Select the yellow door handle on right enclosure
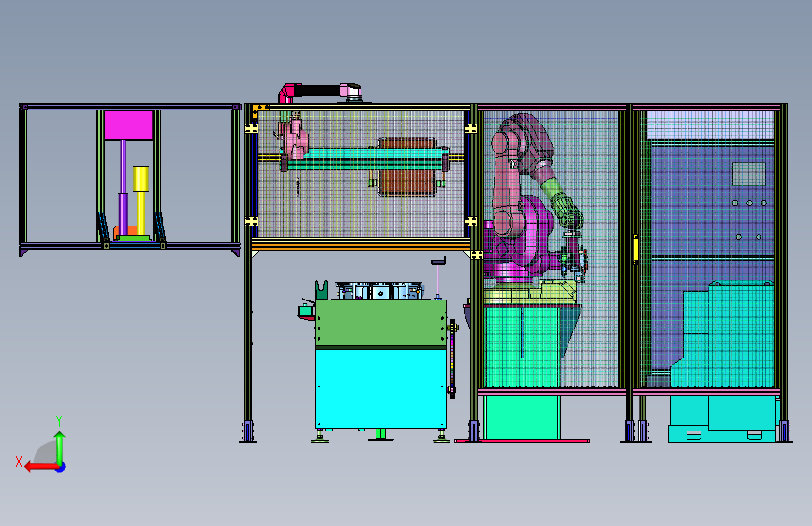Viewport: 812px width, 526px height. click(635, 249)
